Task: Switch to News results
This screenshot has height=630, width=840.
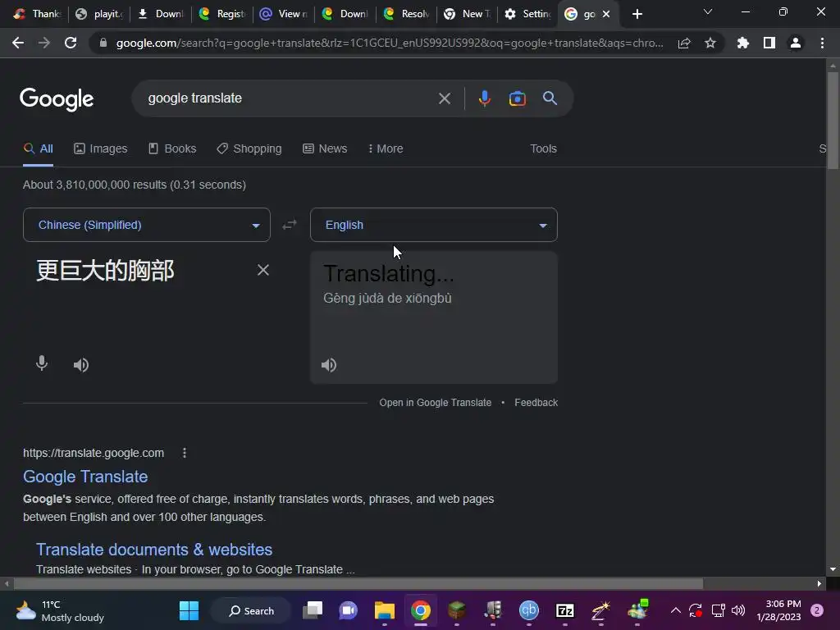Action: point(325,148)
